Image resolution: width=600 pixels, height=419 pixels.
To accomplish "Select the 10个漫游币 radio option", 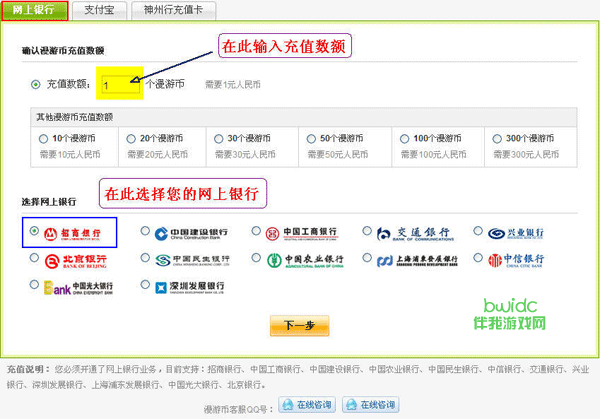I will 43,139.
